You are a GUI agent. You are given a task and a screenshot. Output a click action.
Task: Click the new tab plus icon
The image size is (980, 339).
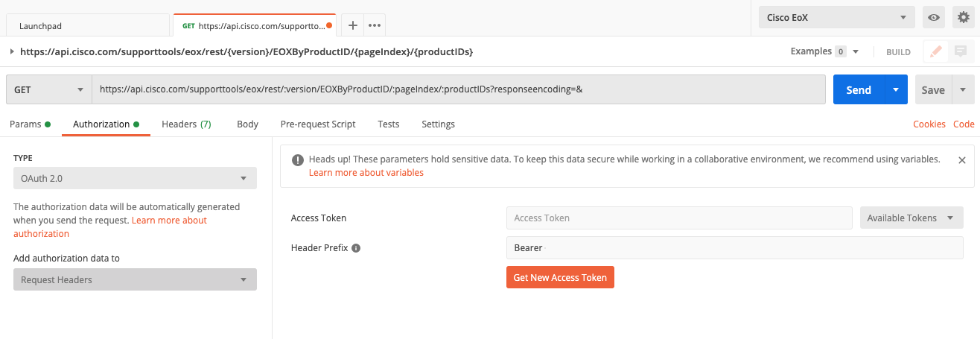click(353, 25)
